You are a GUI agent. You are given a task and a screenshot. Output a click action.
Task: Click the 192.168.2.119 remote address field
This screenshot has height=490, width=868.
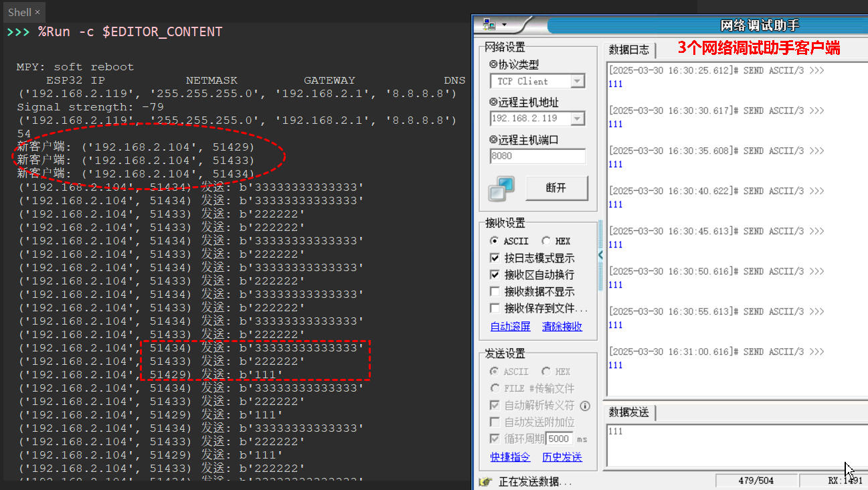click(531, 118)
